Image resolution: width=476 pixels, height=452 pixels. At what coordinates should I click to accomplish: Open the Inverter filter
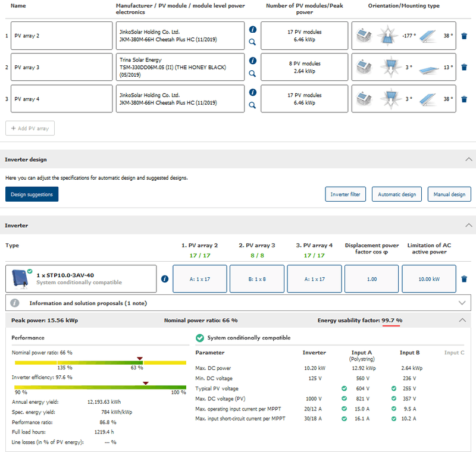tap(346, 194)
